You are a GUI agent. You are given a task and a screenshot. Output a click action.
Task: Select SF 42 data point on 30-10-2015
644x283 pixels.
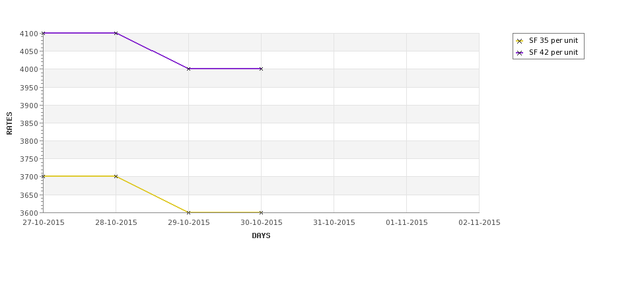pyautogui.click(x=261, y=69)
